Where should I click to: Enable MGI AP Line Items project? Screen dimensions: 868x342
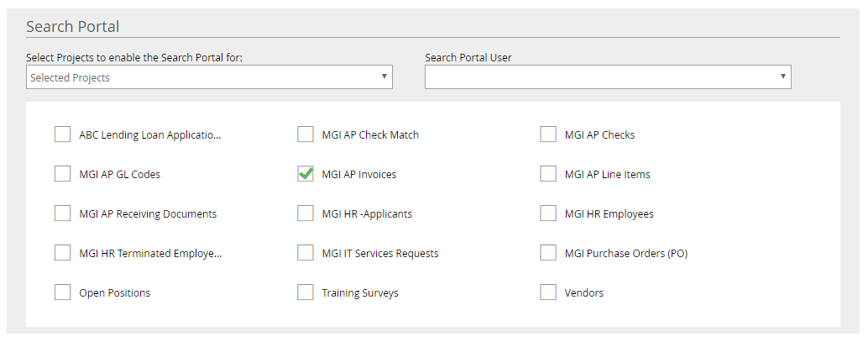pyautogui.click(x=548, y=174)
